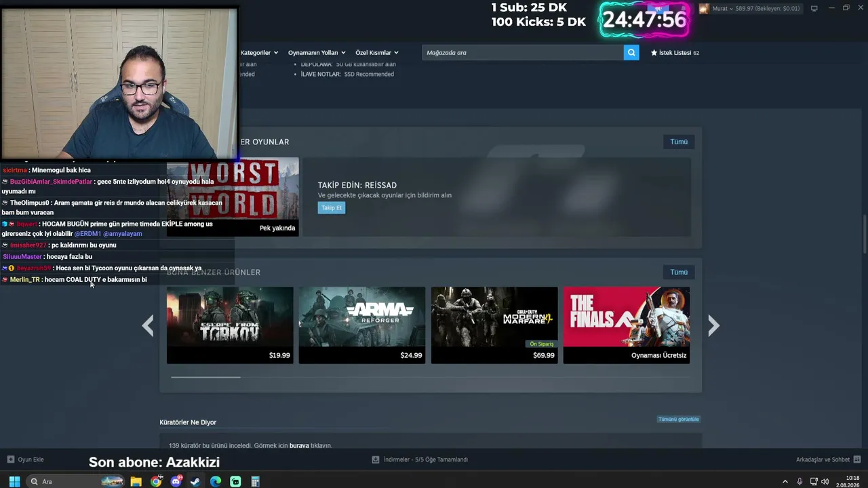Click the 'Küratörler Ne Diyor' heading

click(188, 422)
